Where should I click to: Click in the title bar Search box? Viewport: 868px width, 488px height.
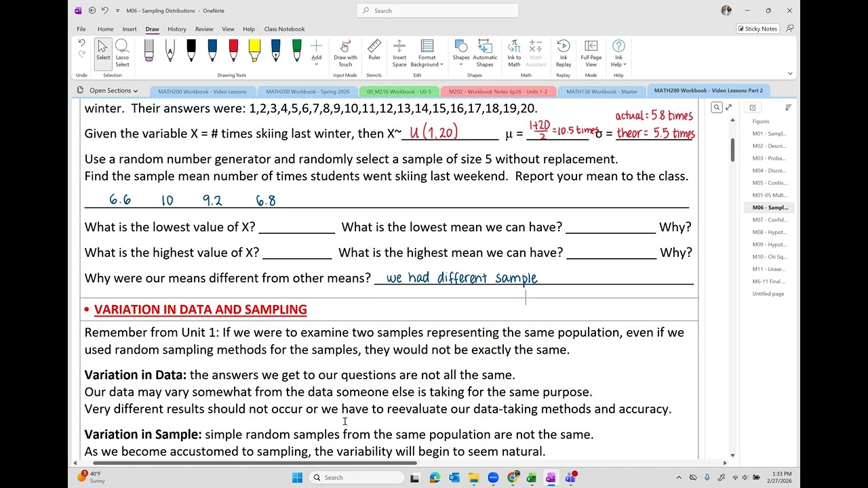pos(437,11)
